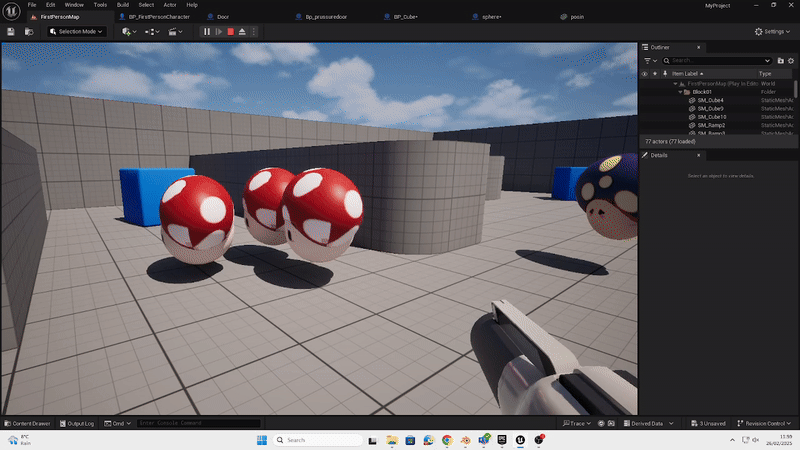Switch to the BP_FirstPersonCharacter tab

(x=159, y=17)
